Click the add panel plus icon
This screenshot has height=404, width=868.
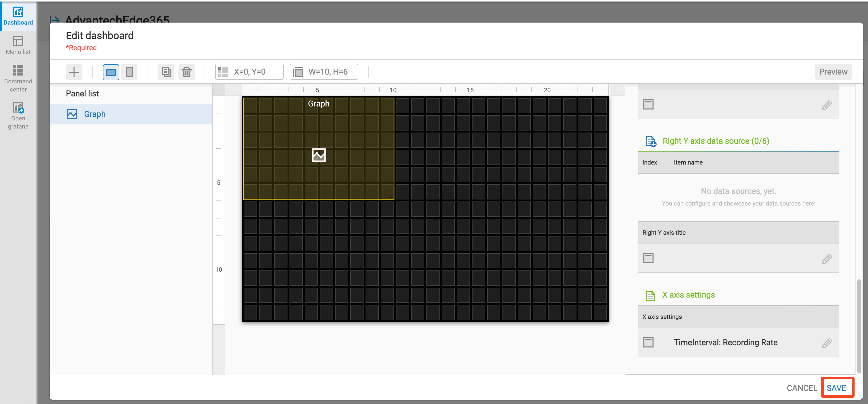[74, 72]
